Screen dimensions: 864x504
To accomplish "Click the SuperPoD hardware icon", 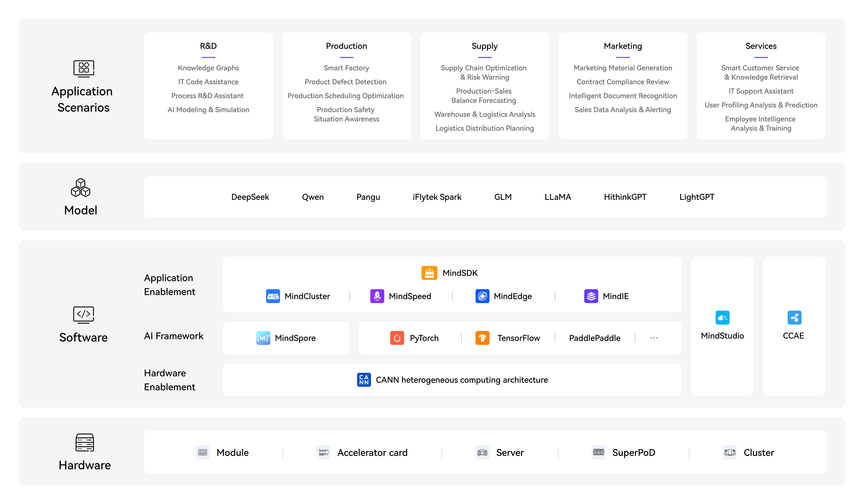I will coord(598,453).
